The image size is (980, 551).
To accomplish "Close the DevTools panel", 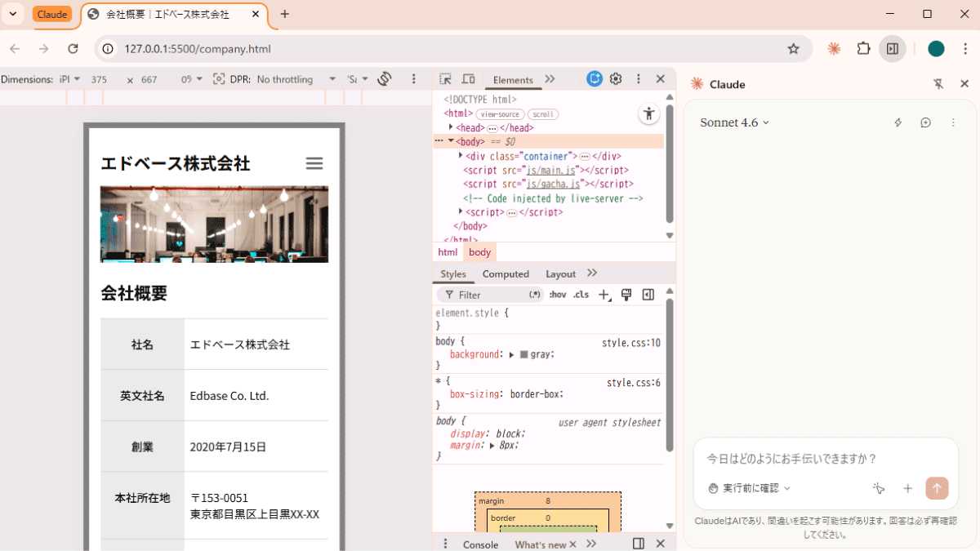I will tap(661, 79).
